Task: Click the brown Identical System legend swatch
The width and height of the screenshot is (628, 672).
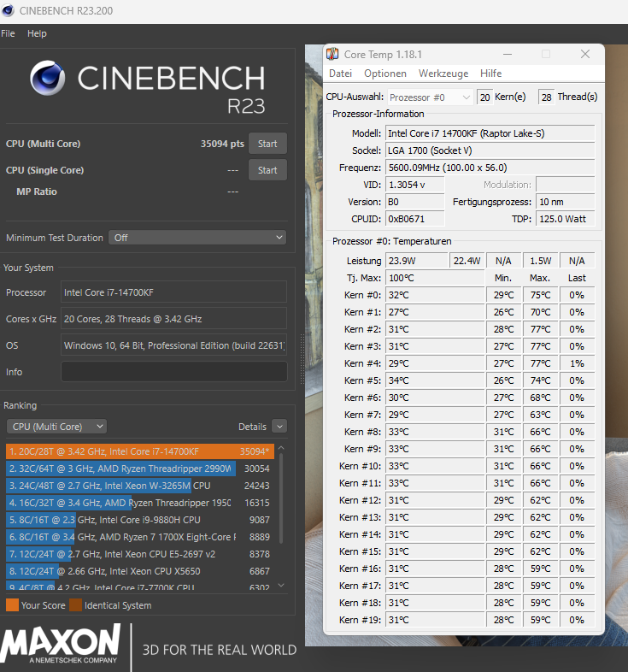Action: [75, 605]
